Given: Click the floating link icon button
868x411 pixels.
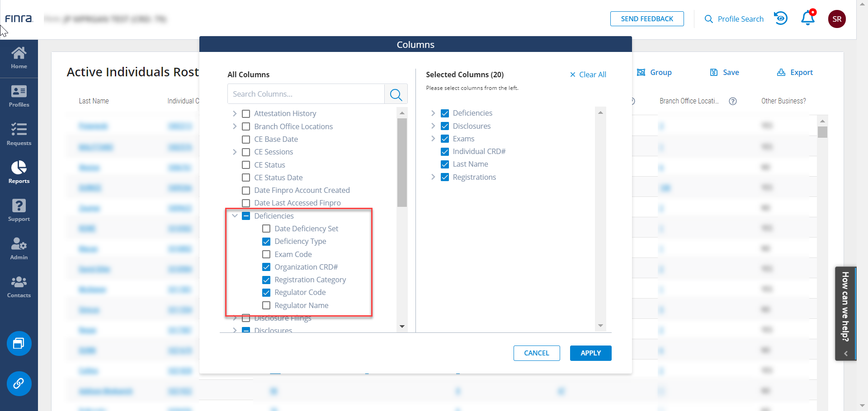Looking at the screenshot, I should pyautogui.click(x=19, y=383).
